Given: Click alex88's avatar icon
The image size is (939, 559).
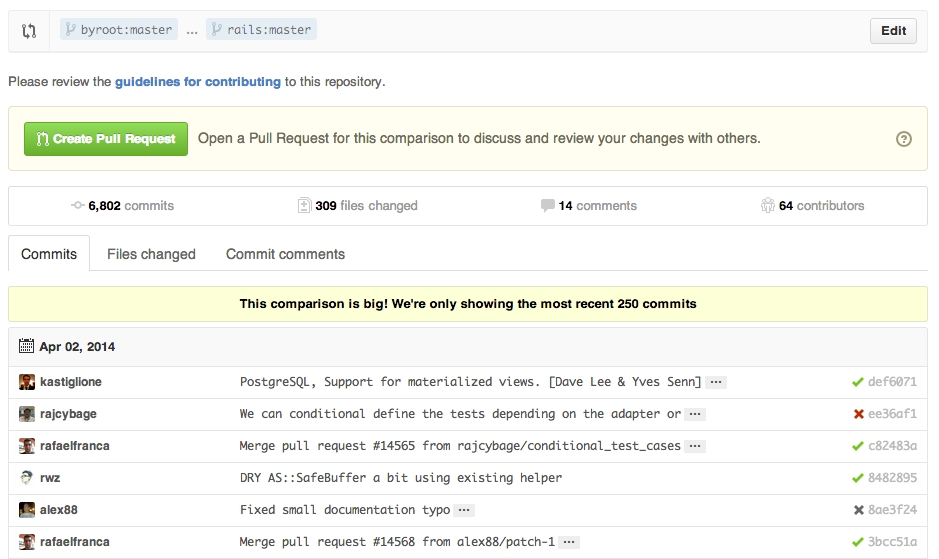Looking at the screenshot, I should click(x=27, y=510).
